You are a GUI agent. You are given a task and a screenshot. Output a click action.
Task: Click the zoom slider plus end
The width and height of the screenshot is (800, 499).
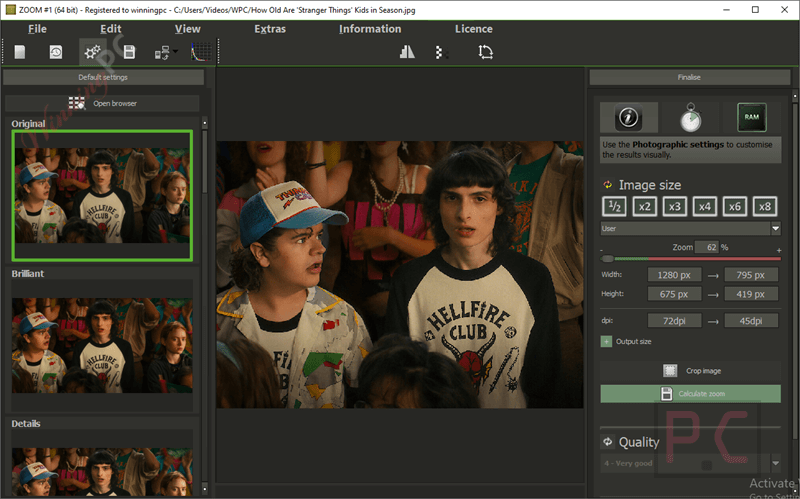coord(779,251)
